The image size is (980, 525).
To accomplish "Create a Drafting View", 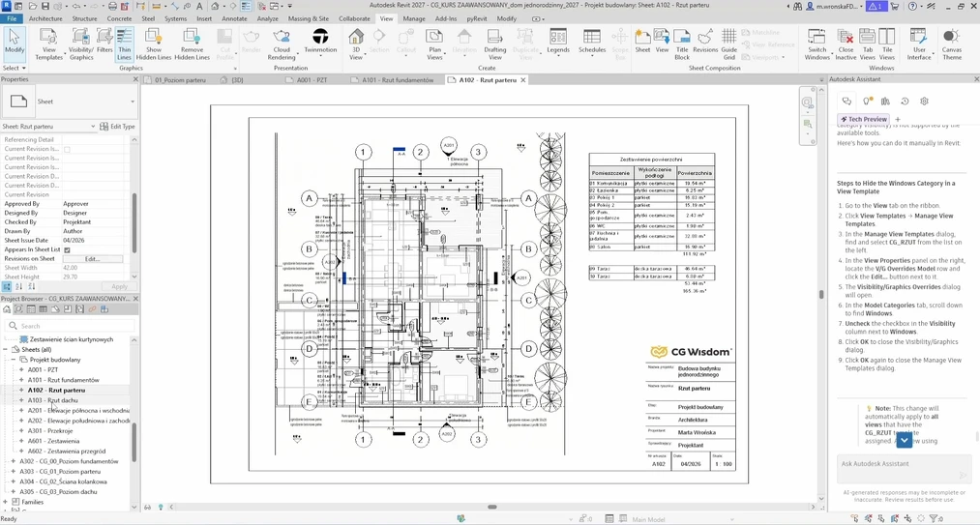I will tap(495, 44).
